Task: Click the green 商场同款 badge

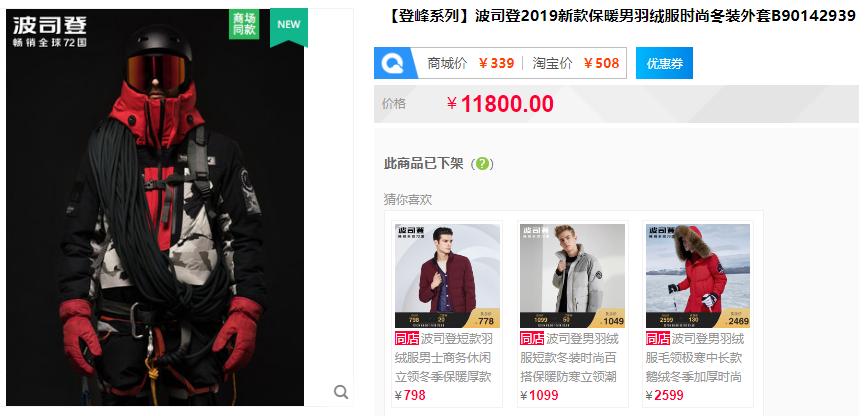Action: click(244, 24)
